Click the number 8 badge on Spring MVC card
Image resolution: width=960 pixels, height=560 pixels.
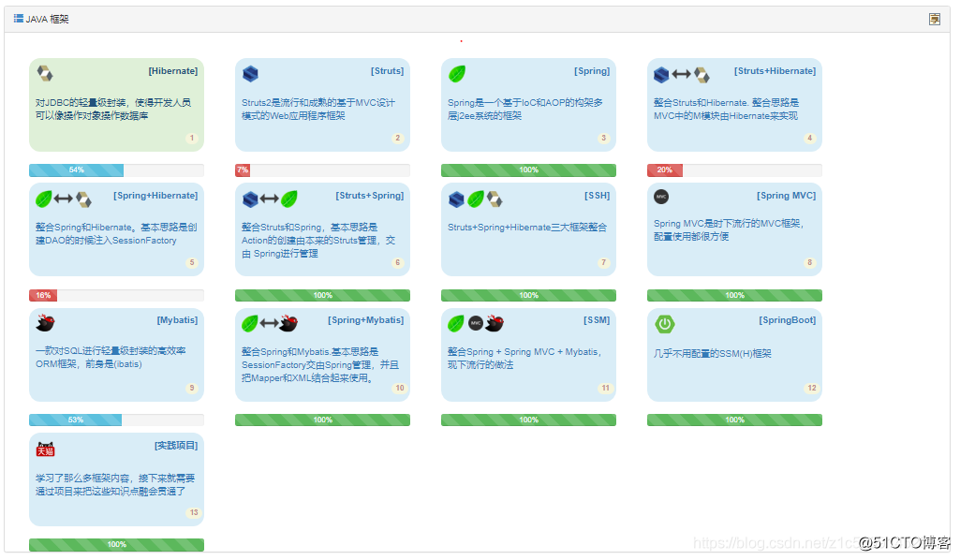[810, 262]
